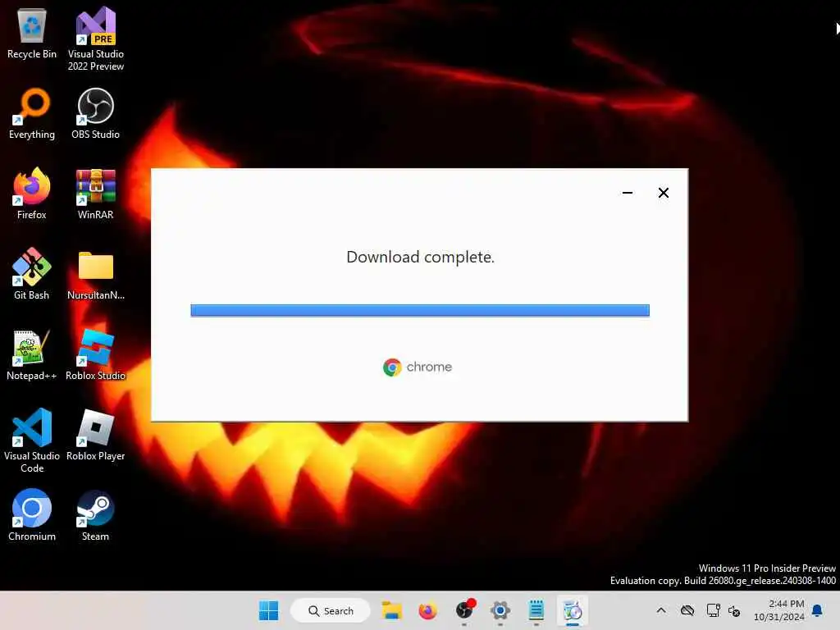Image resolution: width=840 pixels, height=630 pixels.
Task: Select the Visual Studio Code shortcut
Action: (32, 441)
